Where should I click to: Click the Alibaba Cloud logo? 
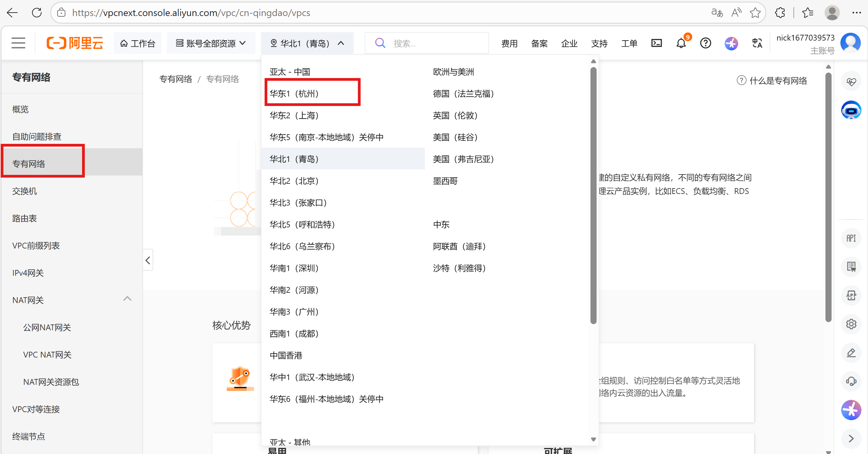[x=75, y=43]
